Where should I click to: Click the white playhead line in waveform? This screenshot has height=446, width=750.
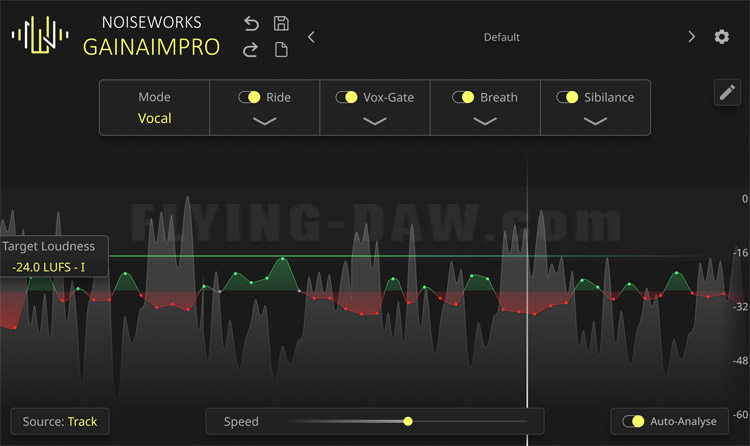point(527,301)
